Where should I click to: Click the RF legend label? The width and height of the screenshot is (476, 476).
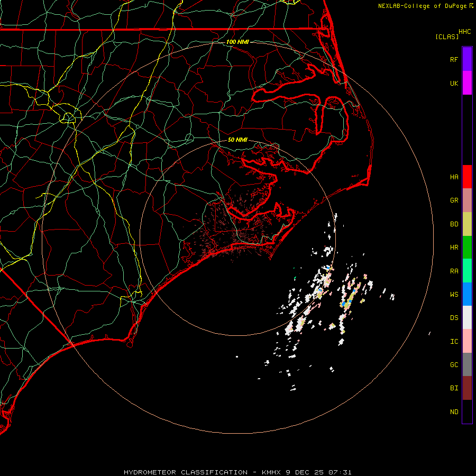tap(454, 59)
